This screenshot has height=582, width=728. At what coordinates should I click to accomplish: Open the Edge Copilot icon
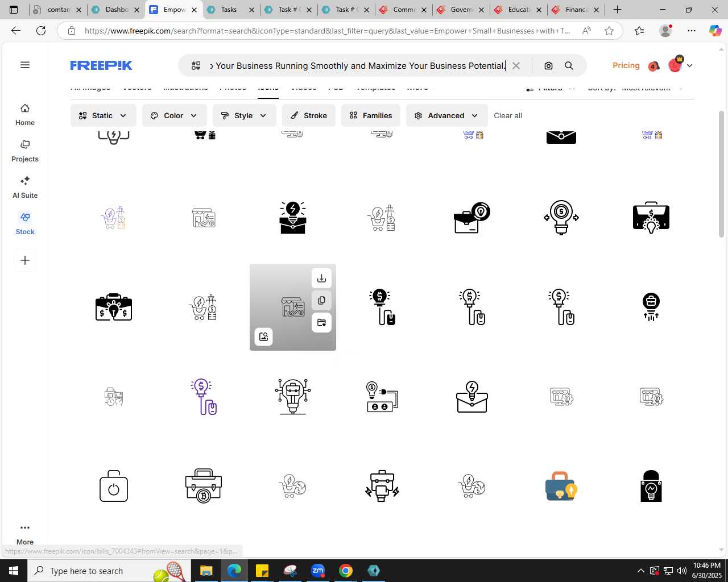[715, 31]
